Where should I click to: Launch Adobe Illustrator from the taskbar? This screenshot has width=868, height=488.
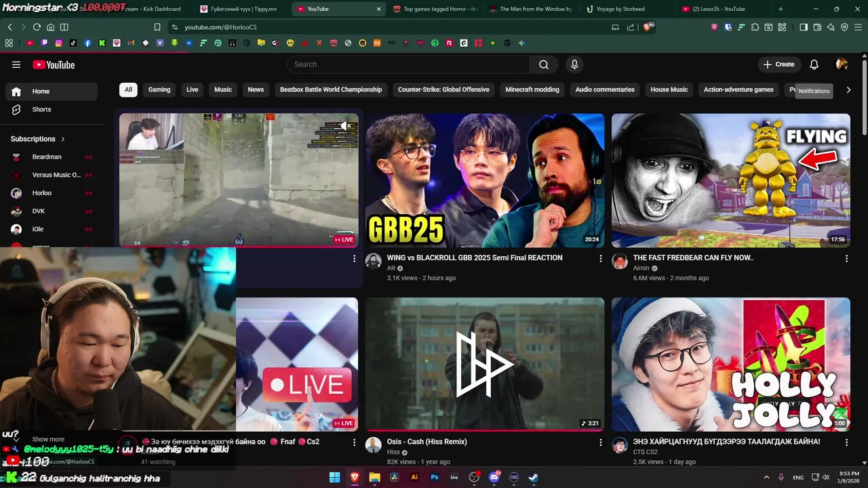point(414,477)
